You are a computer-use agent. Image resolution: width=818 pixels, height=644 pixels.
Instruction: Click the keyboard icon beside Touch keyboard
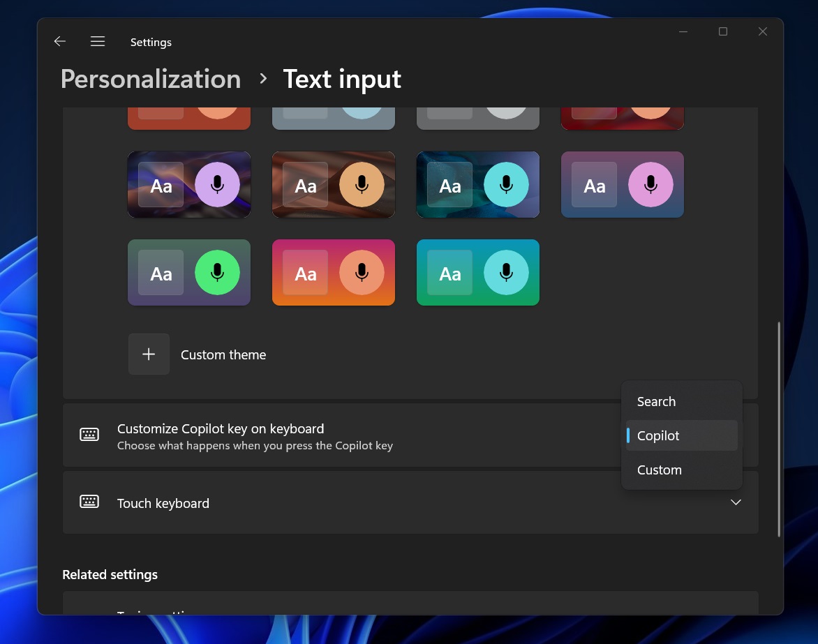pos(89,502)
